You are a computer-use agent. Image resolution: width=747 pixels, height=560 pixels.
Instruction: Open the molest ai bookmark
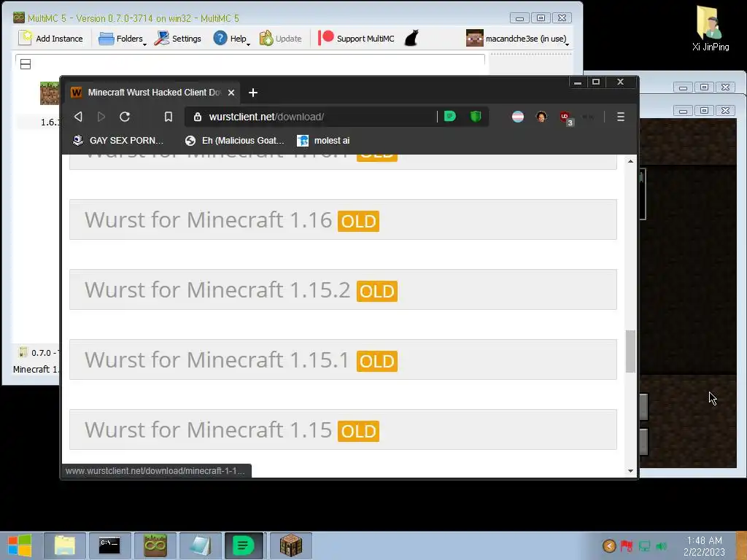pos(323,141)
